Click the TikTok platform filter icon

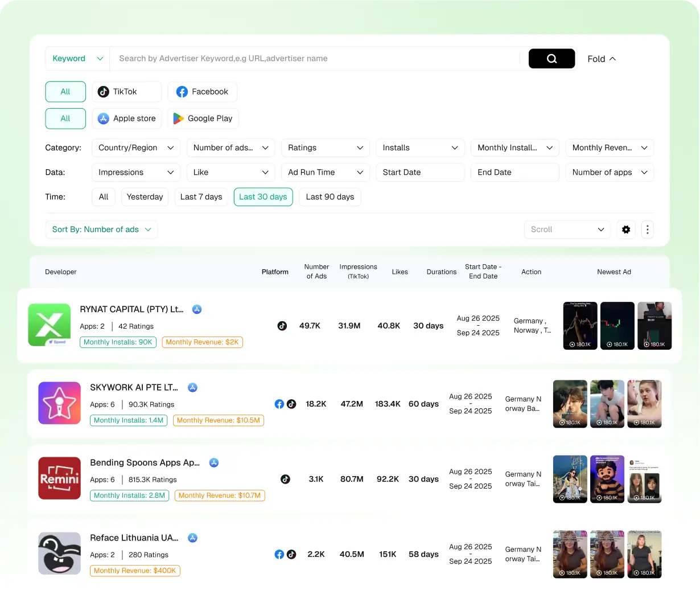point(103,92)
